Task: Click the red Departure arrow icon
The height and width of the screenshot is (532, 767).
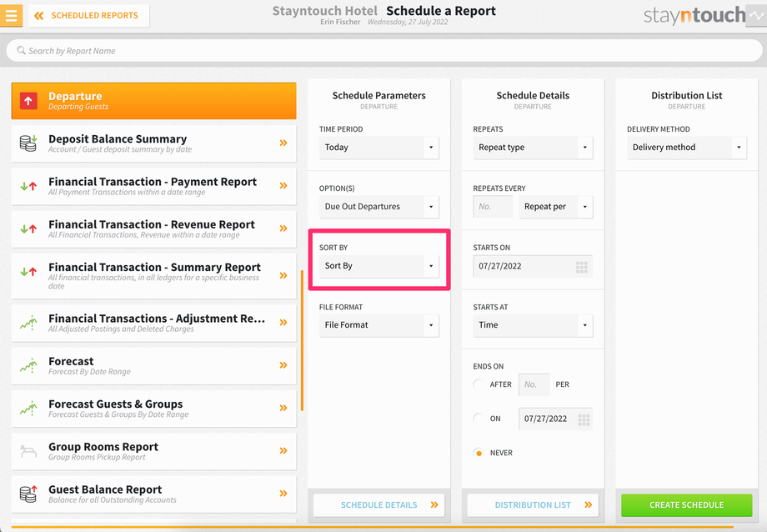Action: pyautogui.click(x=28, y=101)
